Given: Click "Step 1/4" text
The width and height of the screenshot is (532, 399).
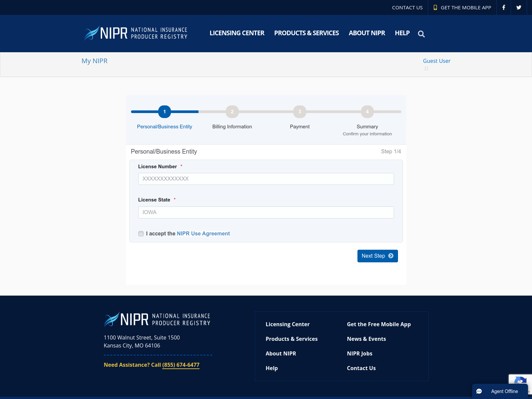Looking at the screenshot, I should tap(391, 151).
